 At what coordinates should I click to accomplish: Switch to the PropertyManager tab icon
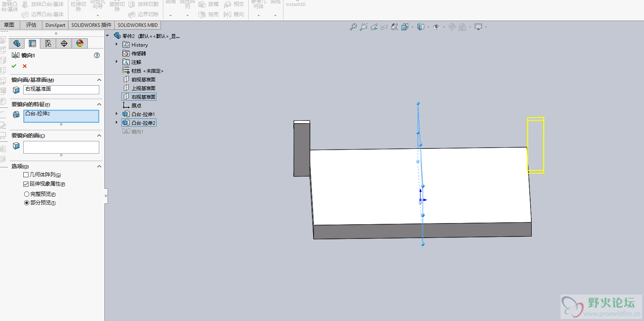(32, 43)
